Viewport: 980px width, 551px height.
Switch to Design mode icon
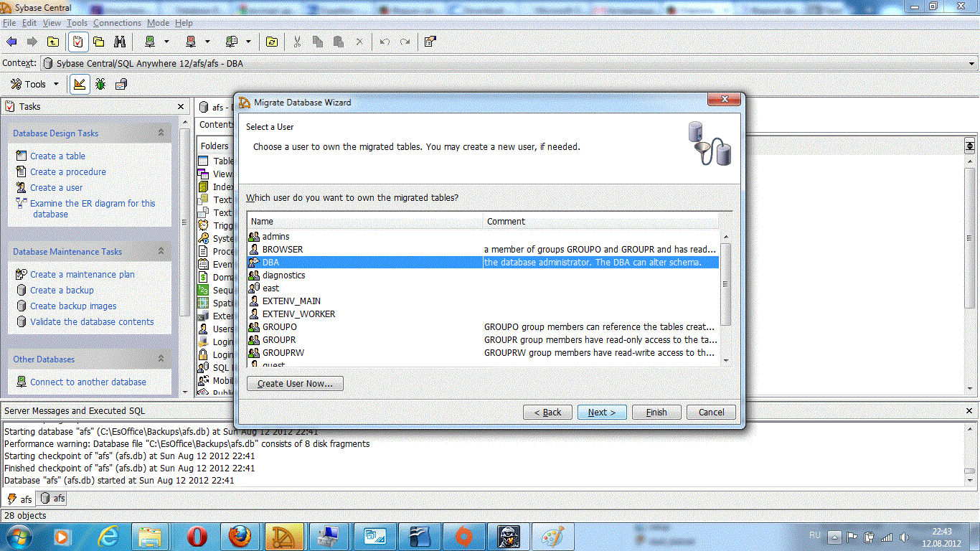[80, 84]
